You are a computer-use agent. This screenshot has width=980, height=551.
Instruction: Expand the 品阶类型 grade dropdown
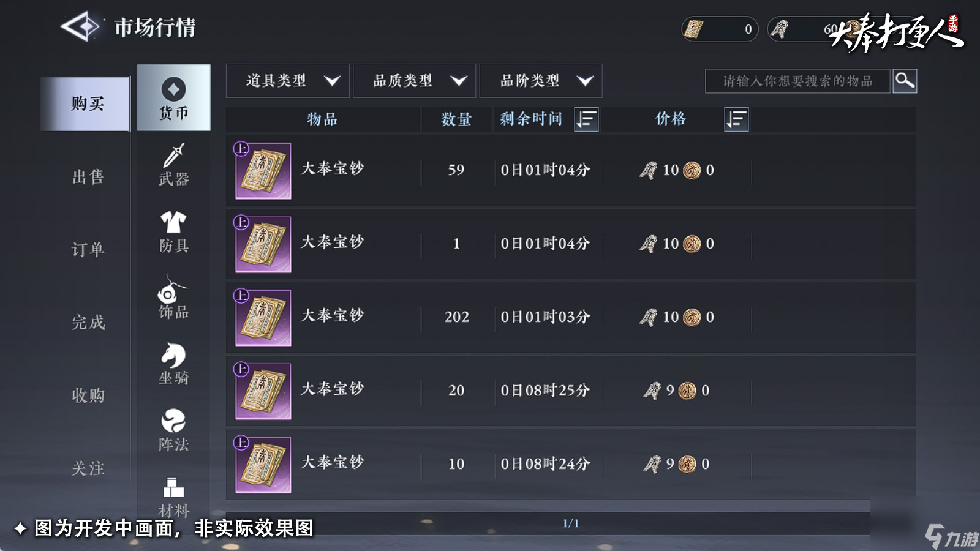coord(541,81)
